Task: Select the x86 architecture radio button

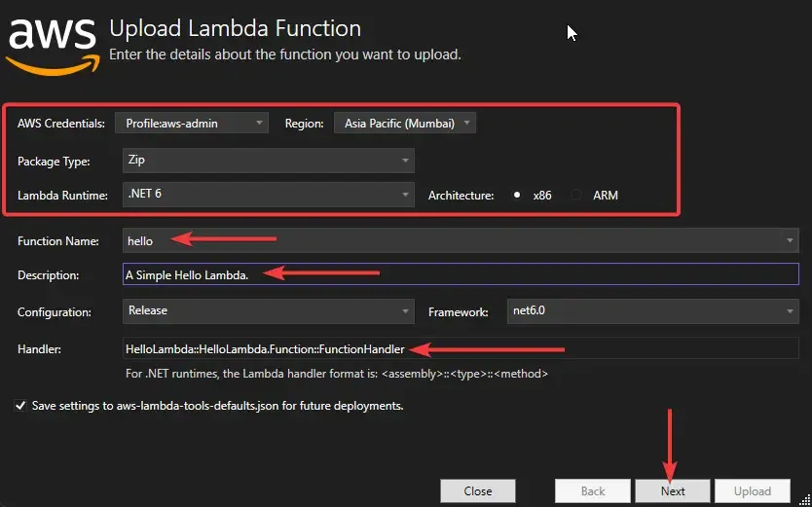Action: tap(517, 196)
